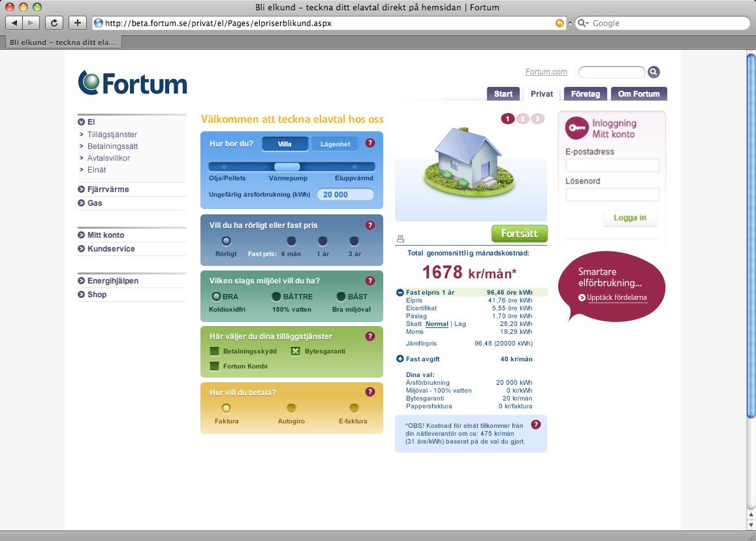
Task: Set heating slider to Olja/Pellets
Action: (x=225, y=167)
